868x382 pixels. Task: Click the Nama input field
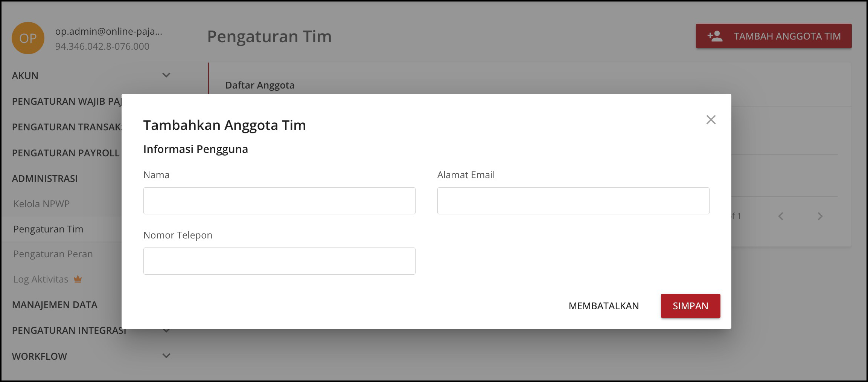coord(279,201)
